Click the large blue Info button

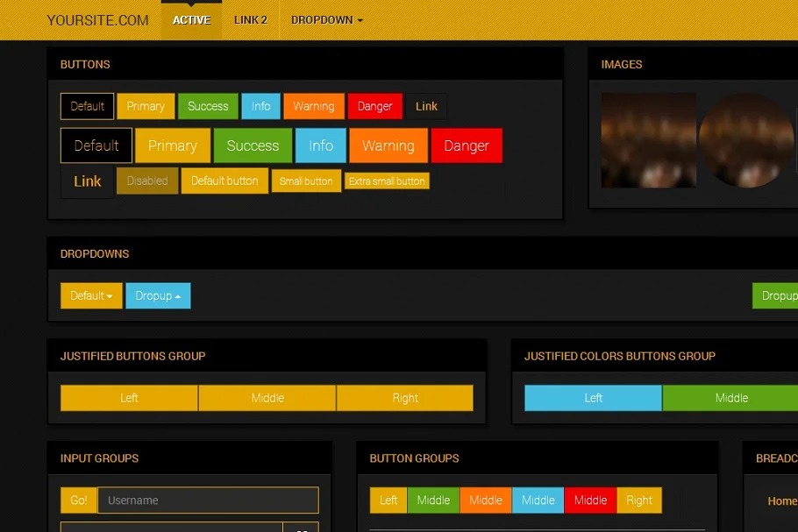pos(321,145)
